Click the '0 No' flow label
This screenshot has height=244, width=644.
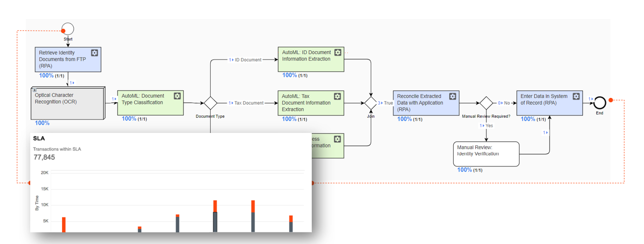coord(503,103)
